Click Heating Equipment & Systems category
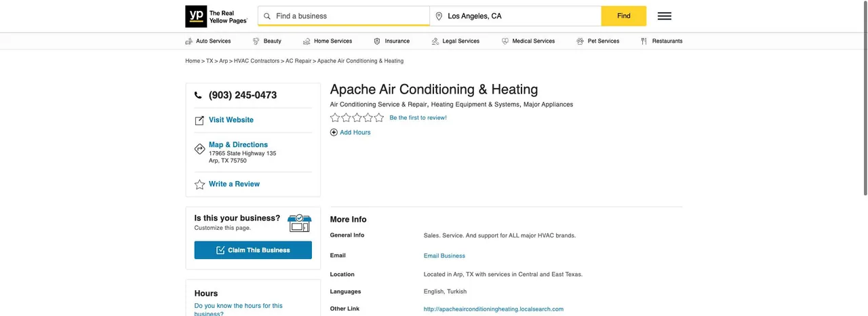Screen dimensions: 868x316 (x=475, y=104)
